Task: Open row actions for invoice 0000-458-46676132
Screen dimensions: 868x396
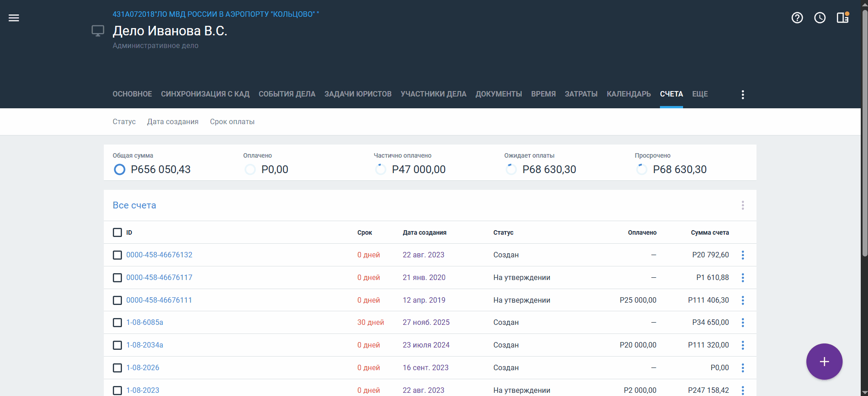Action: [742, 255]
